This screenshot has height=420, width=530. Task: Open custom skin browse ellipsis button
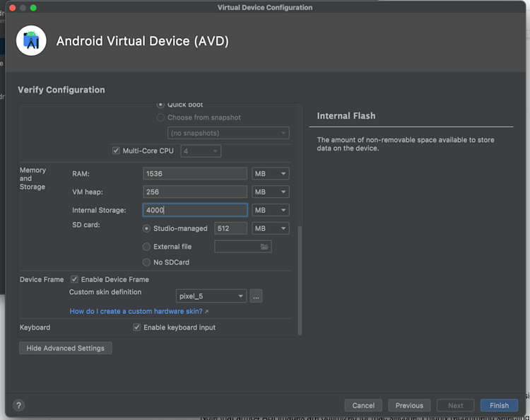click(256, 296)
